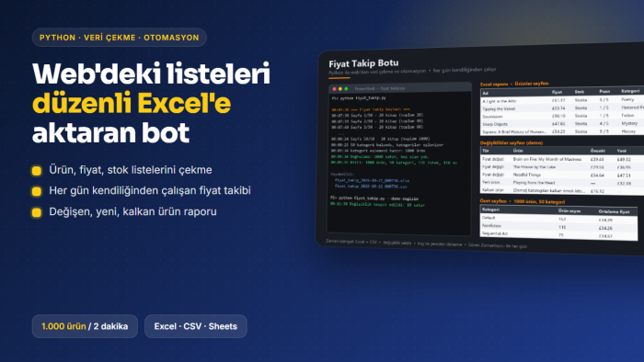644x362 pixels.
Task: Click the 'Önceki' column header
Action: coord(598,151)
